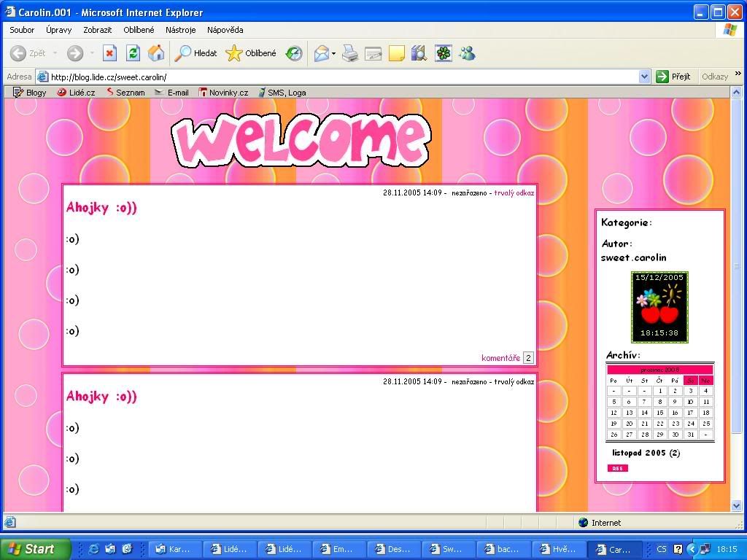Click the Windows Start button
Screen dimensions: 747x560
point(35,549)
